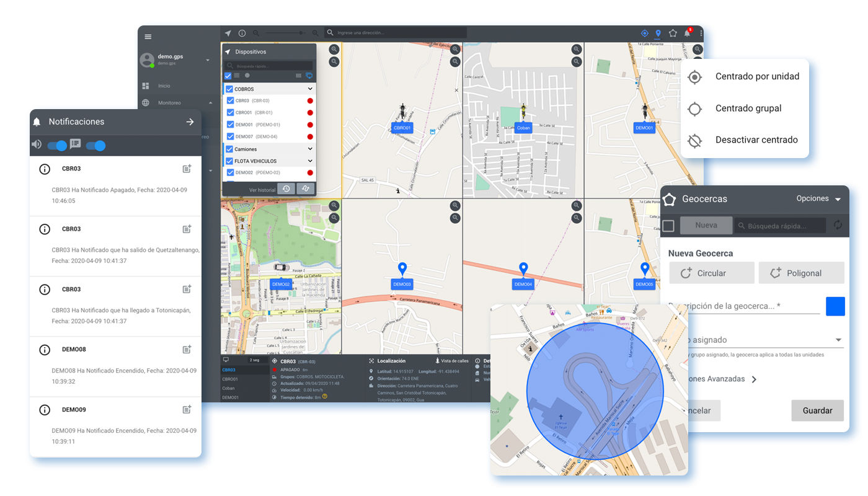This screenshot has width=868, height=496.
Task: Click the Guardar button
Action: click(x=818, y=410)
